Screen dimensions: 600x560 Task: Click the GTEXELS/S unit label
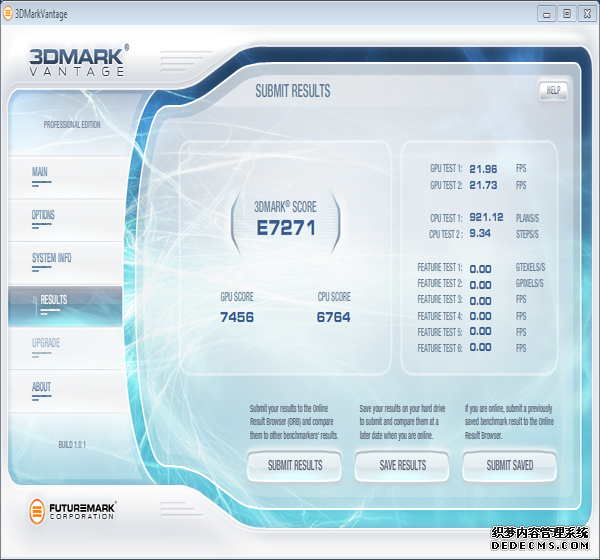click(530, 268)
